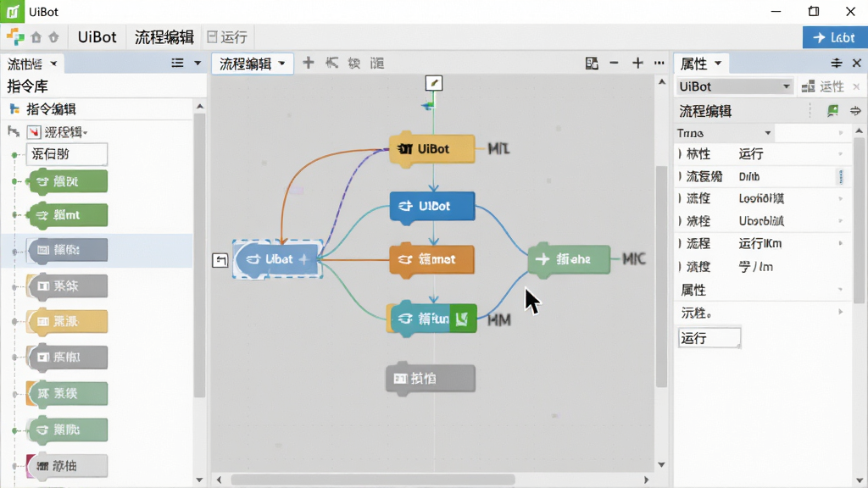
Task: Expand the property row with value Dritb
Action: (681, 176)
